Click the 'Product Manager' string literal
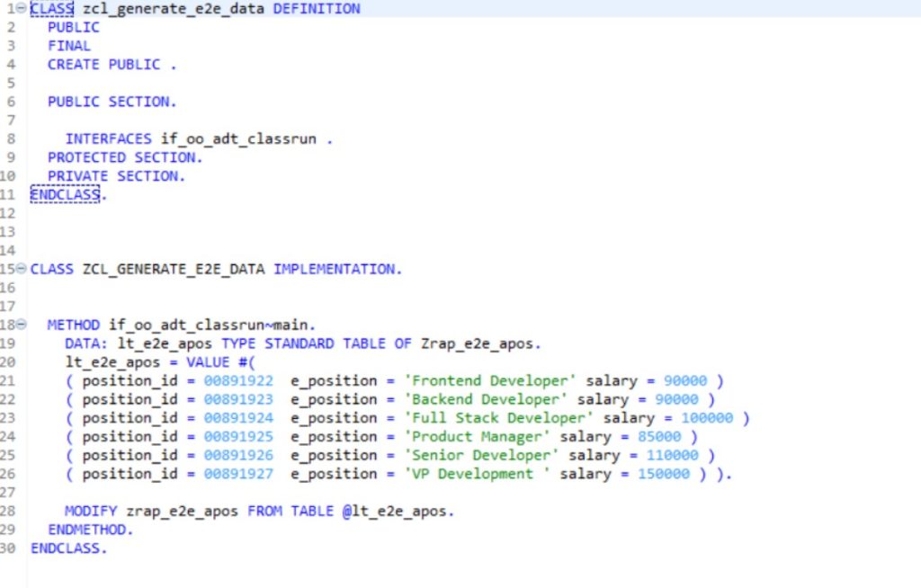This screenshot has width=921, height=588. coord(477,436)
